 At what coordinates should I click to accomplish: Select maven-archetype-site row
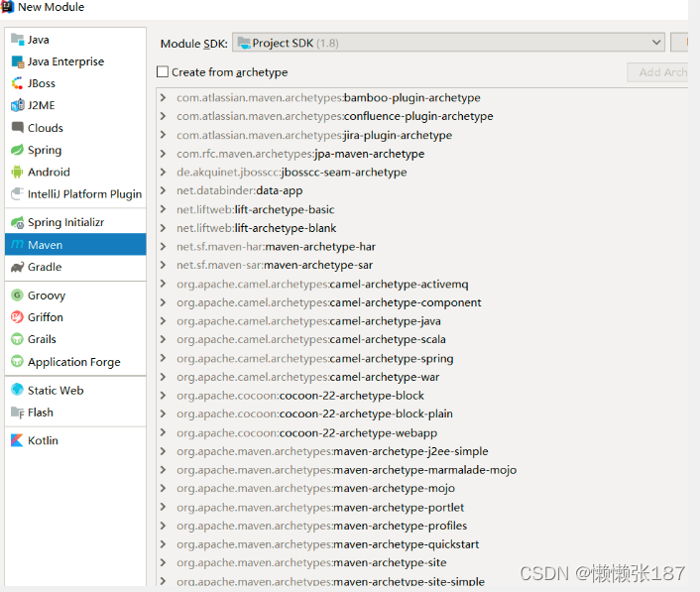421,562
